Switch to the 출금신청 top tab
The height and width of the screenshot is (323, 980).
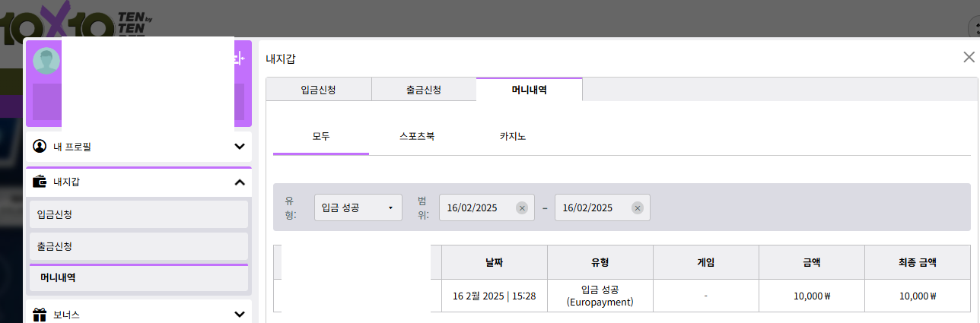423,90
